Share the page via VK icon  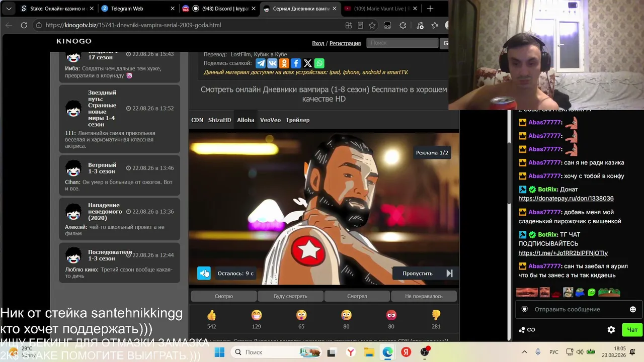click(x=272, y=63)
